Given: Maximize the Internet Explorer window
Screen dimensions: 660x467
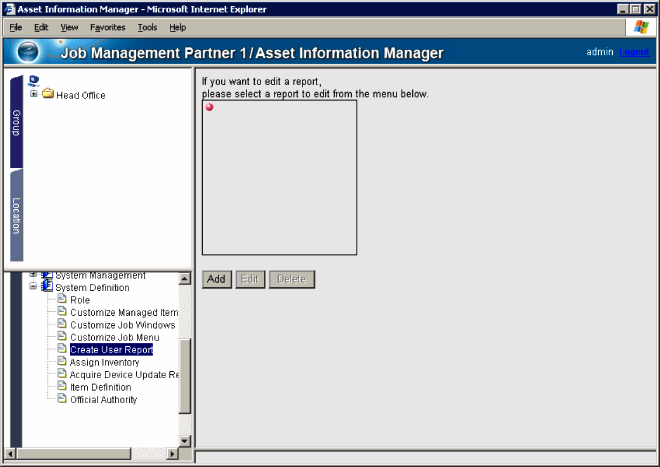Looking at the screenshot, I should point(636,9).
